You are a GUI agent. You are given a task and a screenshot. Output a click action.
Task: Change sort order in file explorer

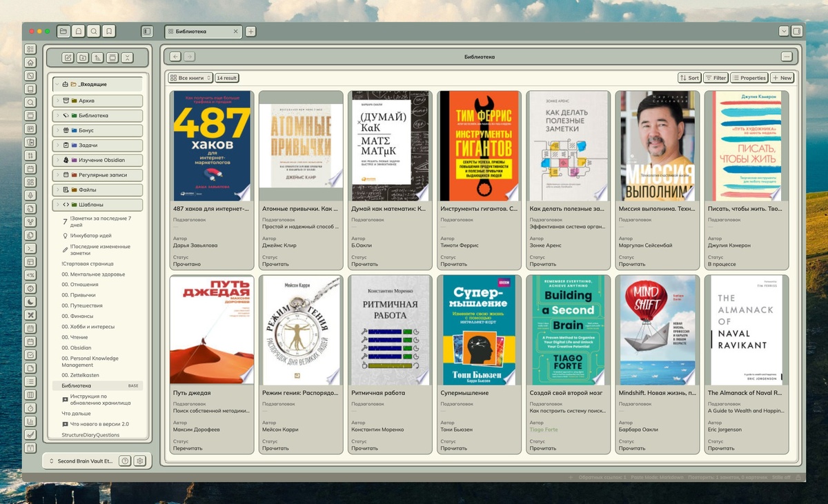[x=97, y=58]
